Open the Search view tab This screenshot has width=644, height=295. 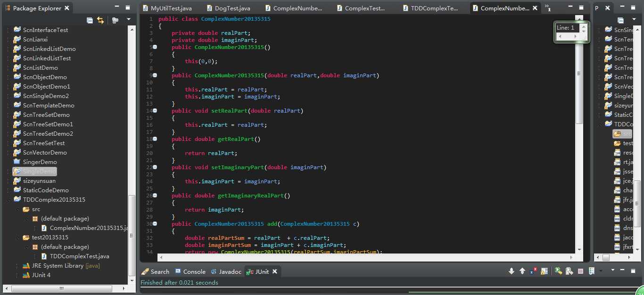point(155,271)
